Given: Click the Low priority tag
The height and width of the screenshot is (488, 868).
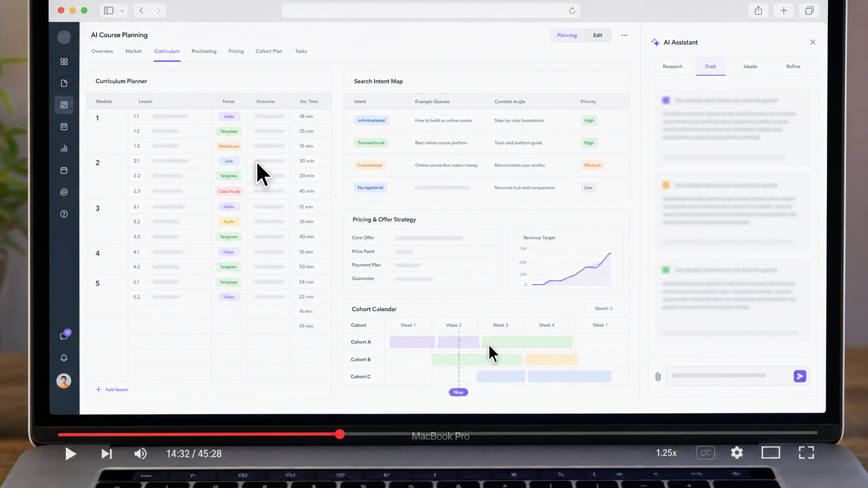Looking at the screenshot, I should (589, 188).
